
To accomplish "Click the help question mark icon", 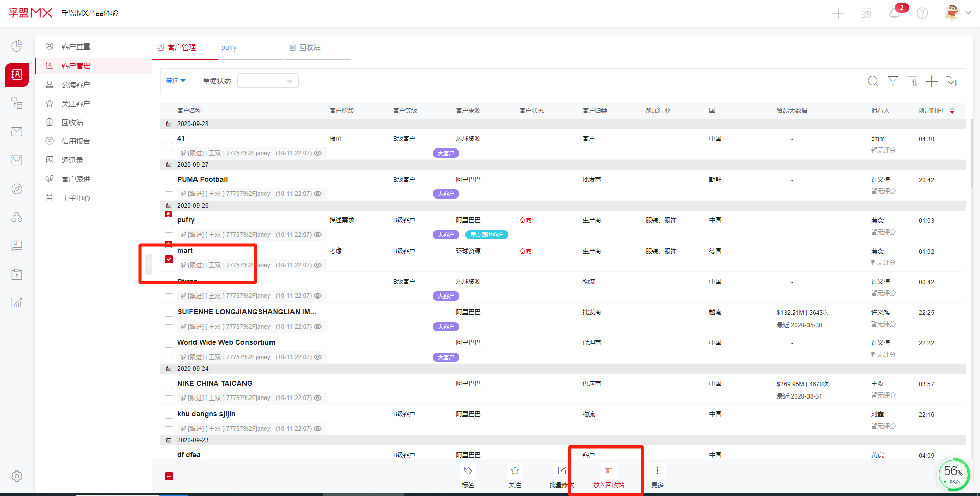I will (x=922, y=13).
